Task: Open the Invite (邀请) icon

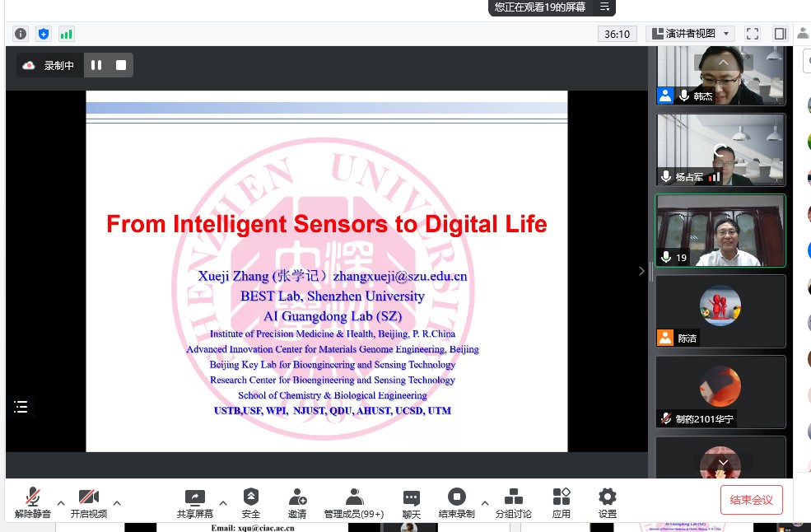Action: tap(297, 502)
